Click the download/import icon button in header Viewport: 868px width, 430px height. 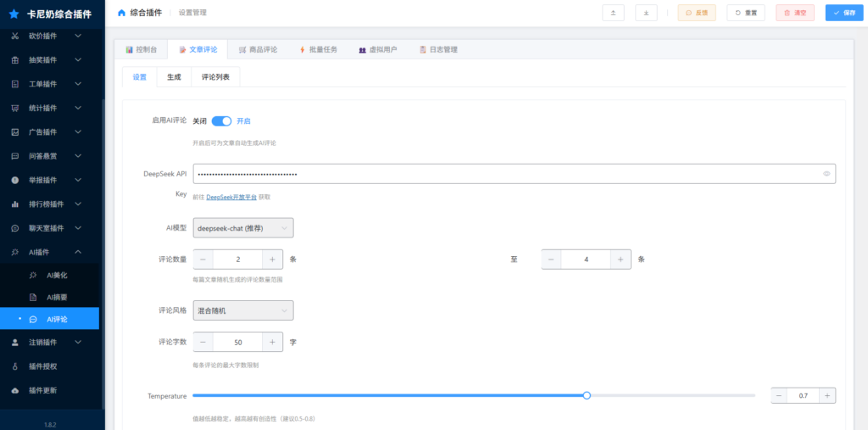pos(647,13)
